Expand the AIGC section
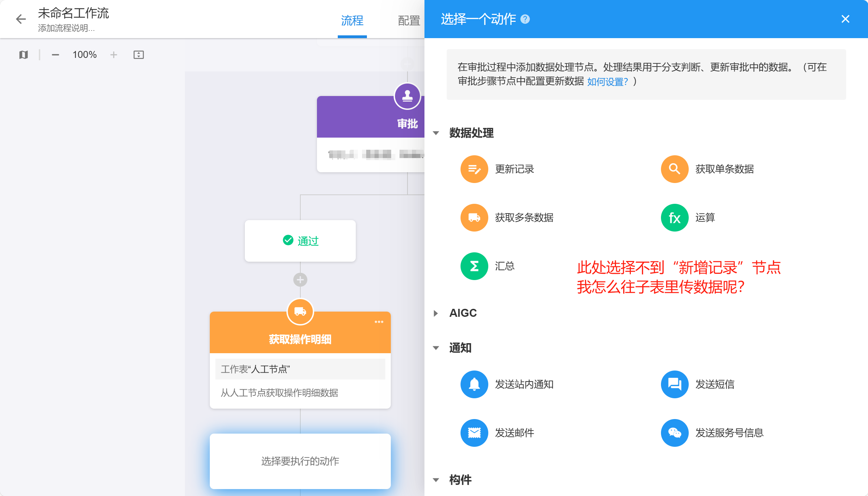This screenshot has width=868, height=496. [x=436, y=313]
